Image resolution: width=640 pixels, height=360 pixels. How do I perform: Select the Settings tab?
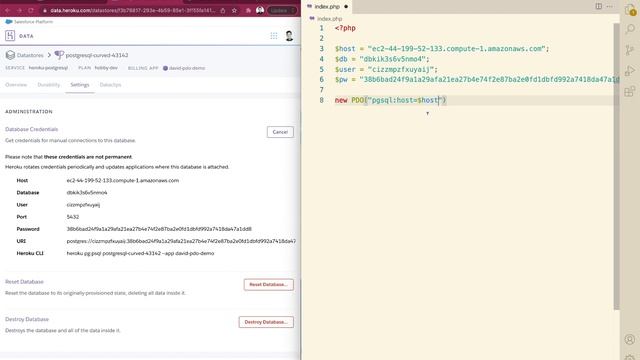(80, 84)
